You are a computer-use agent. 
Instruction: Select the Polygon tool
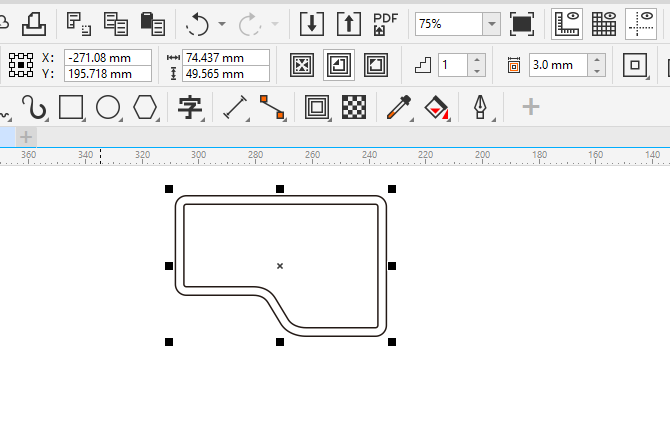(145, 107)
